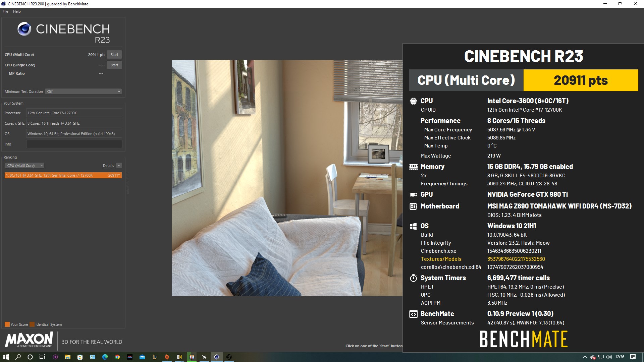Open Microsoft Edge from the taskbar
Viewport: 644px width, 362px height.
click(x=105, y=357)
